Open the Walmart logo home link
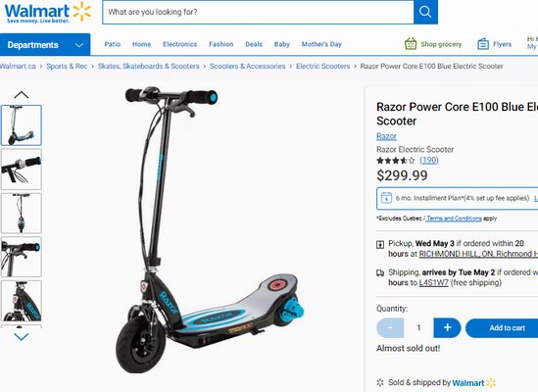538x392 pixels. tap(48, 13)
